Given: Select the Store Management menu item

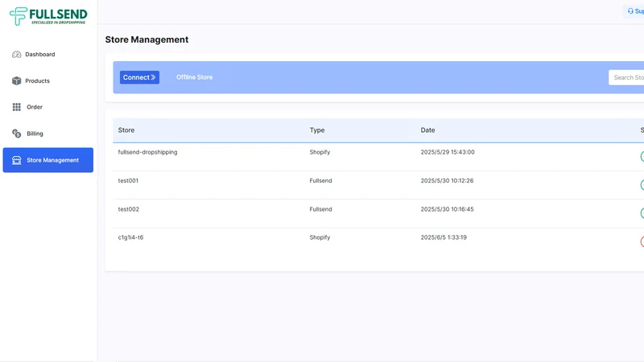Looking at the screenshot, I should click(x=48, y=160).
